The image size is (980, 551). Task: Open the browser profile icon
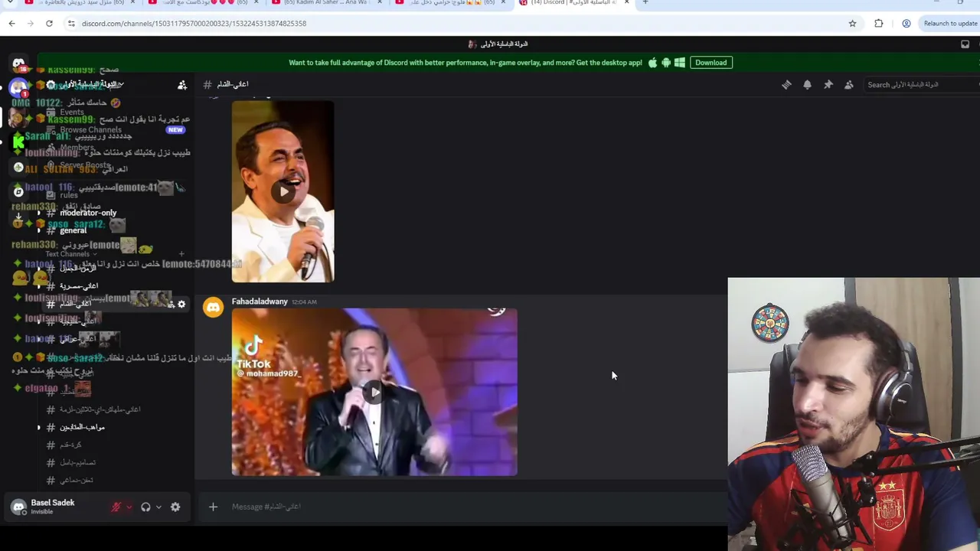tap(906, 24)
